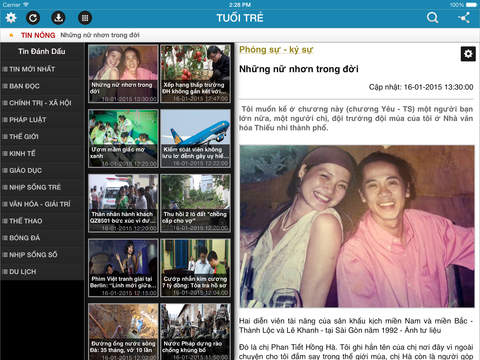Open article settings gear beside Phóng sự heading
Image resolution: width=480 pixels, height=360 pixels.
pyautogui.click(x=468, y=54)
